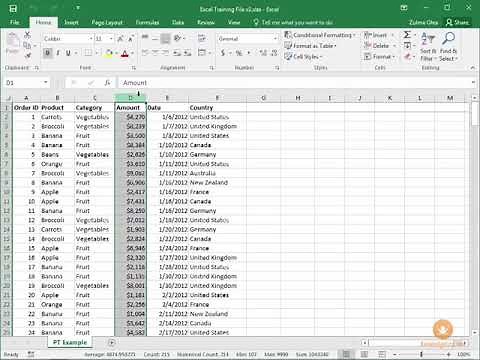This screenshot has width=480, height=360.
Task: Open the File tab
Action: click(14, 22)
